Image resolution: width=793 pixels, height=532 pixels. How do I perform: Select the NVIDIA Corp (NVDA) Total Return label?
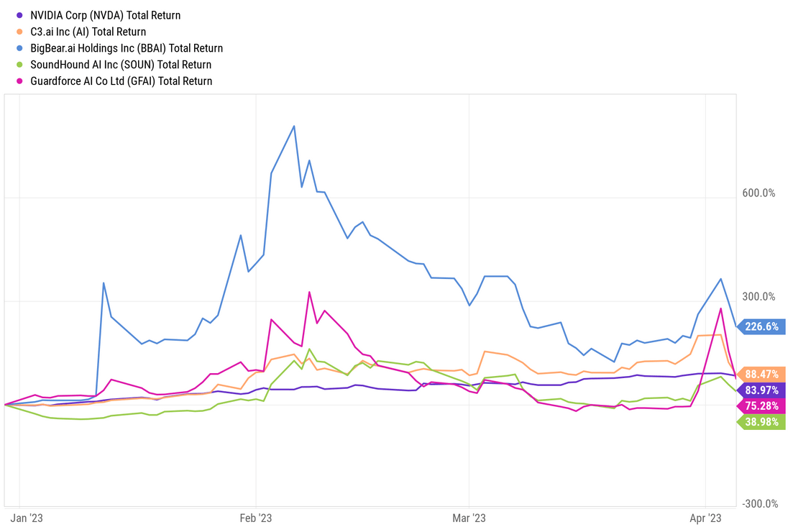pyautogui.click(x=105, y=15)
